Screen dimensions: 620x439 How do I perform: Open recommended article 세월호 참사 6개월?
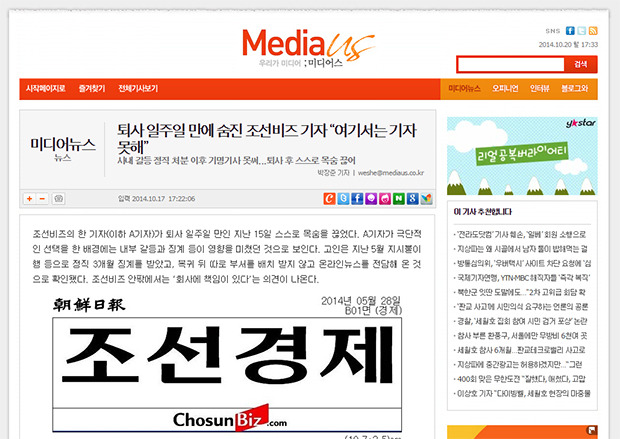pyautogui.click(x=522, y=350)
